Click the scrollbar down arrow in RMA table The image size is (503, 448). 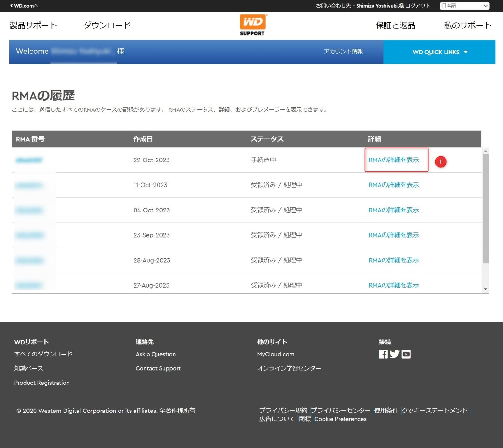point(486,289)
